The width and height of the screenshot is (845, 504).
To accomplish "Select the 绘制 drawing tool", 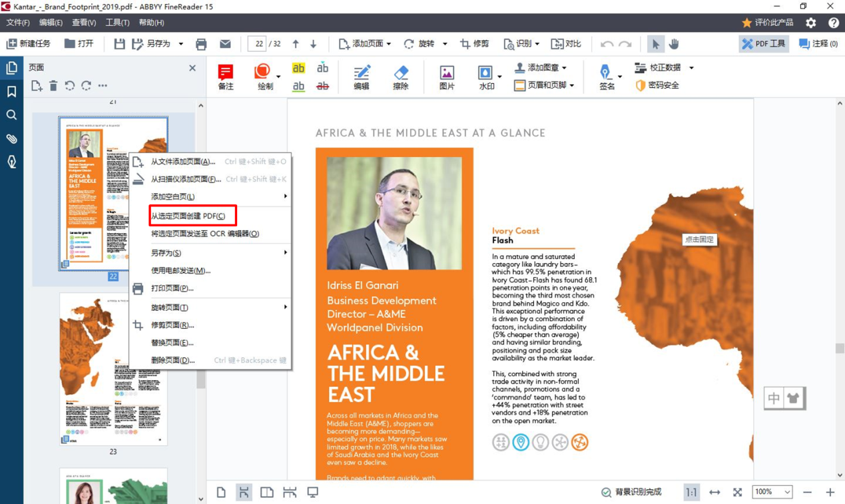I will click(264, 77).
